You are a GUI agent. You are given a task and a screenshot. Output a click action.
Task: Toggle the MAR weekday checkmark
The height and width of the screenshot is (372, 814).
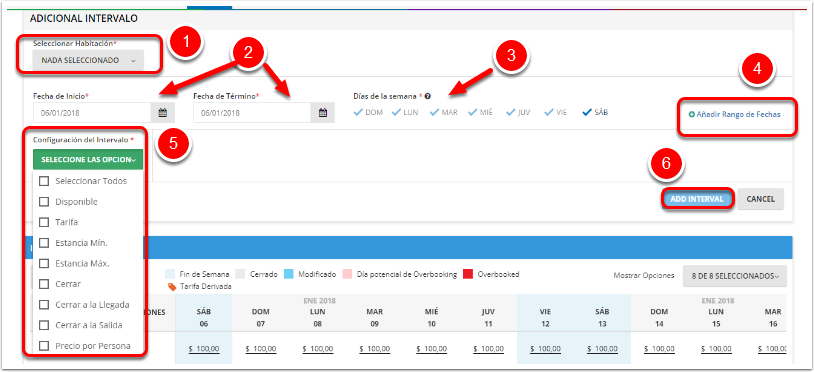[x=435, y=112]
